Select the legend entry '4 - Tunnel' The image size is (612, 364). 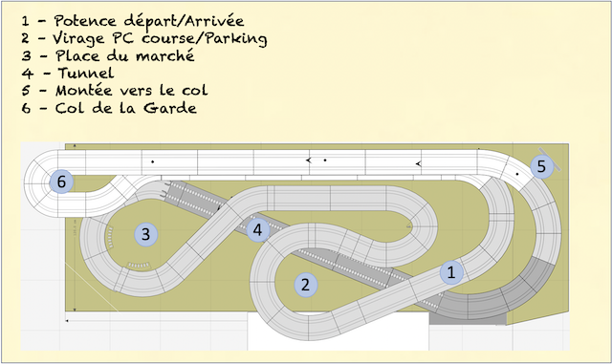pyautogui.click(x=68, y=74)
